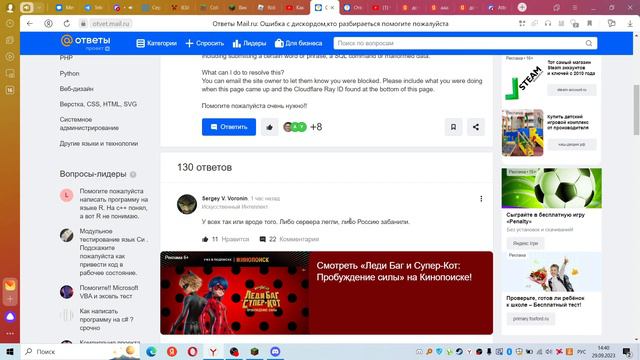Click the Ответить button
Image resolution: width=640 pixels, height=360 pixels.
coord(229,127)
